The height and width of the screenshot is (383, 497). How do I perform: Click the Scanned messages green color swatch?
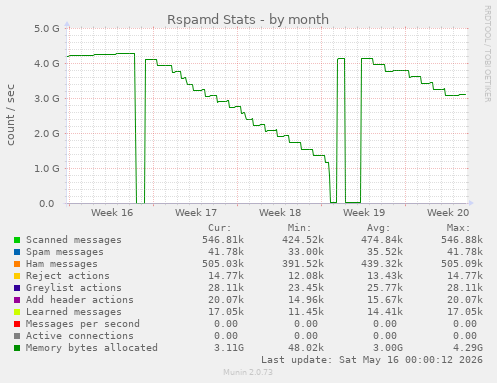tap(17, 240)
